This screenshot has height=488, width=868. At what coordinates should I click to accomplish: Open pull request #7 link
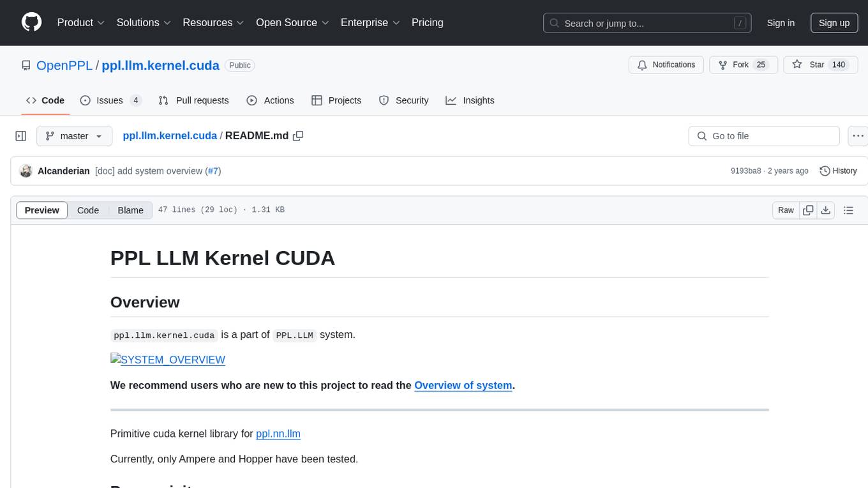[x=213, y=171]
